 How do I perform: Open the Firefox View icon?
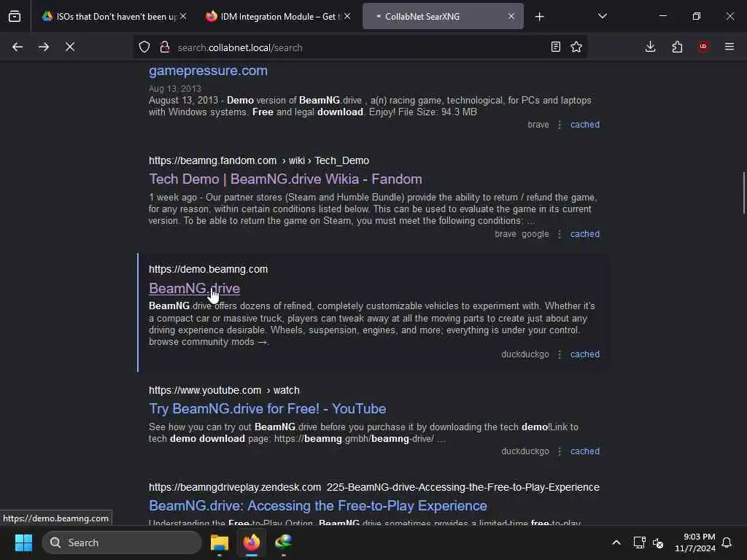pyautogui.click(x=15, y=16)
